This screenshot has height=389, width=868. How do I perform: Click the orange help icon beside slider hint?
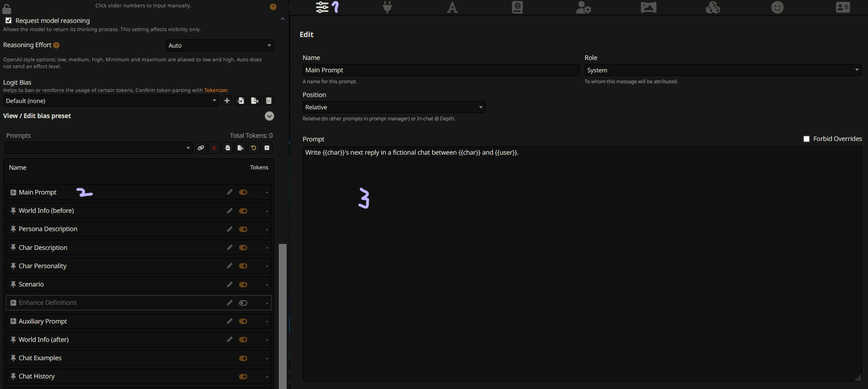point(273,6)
